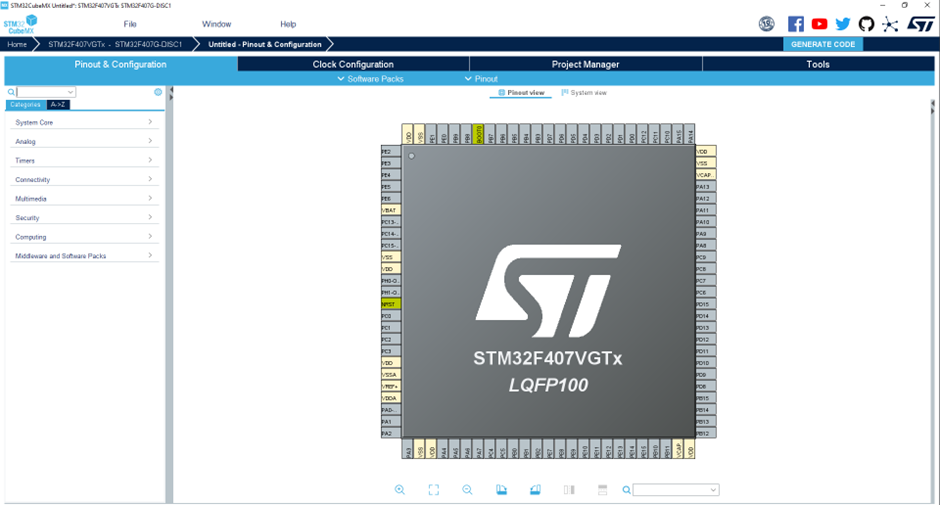
Task: Open the Software Packs dropdown
Action: point(370,79)
